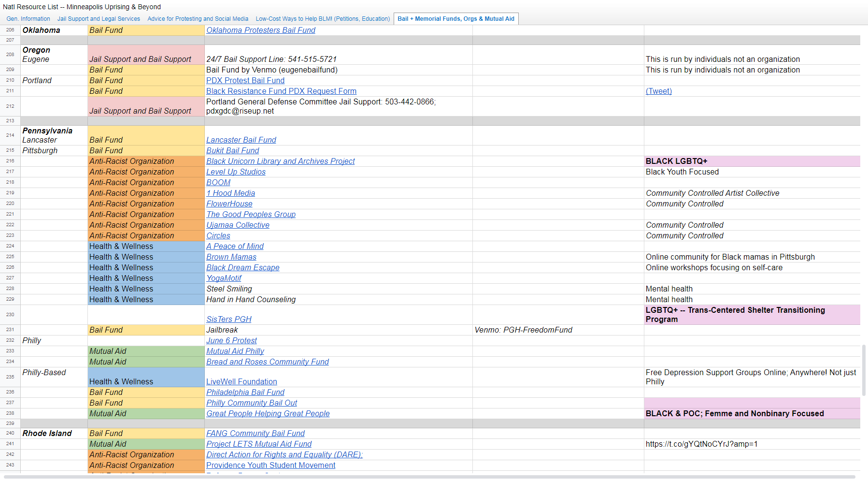
Task: Visit Great People Helping Great People link
Action: (268, 413)
